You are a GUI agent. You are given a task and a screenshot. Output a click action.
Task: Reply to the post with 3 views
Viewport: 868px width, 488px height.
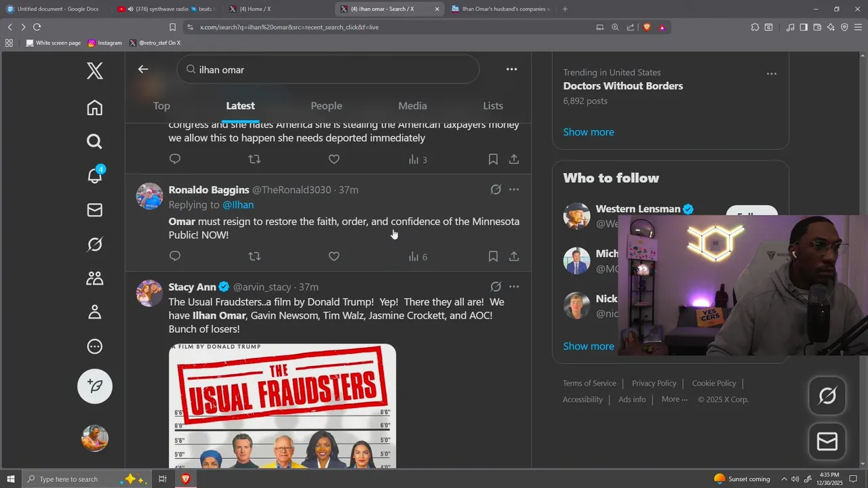175,159
